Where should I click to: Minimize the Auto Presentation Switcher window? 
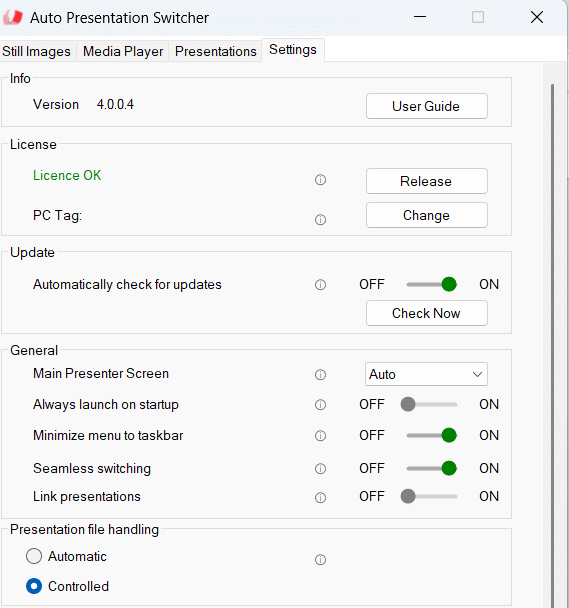pyautogui.click(x=420, y=17)
